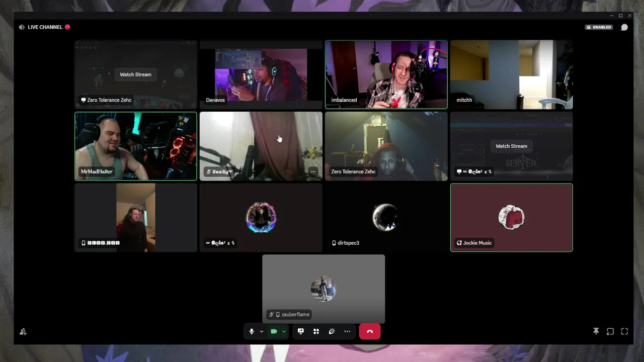Pin the call view icon

coord(596,331)
